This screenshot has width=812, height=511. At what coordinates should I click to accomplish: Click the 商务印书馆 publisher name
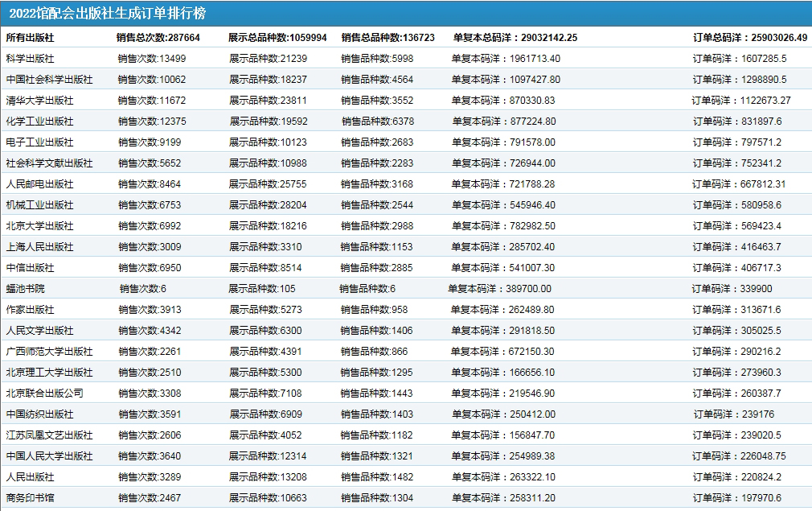pos(30,498)
